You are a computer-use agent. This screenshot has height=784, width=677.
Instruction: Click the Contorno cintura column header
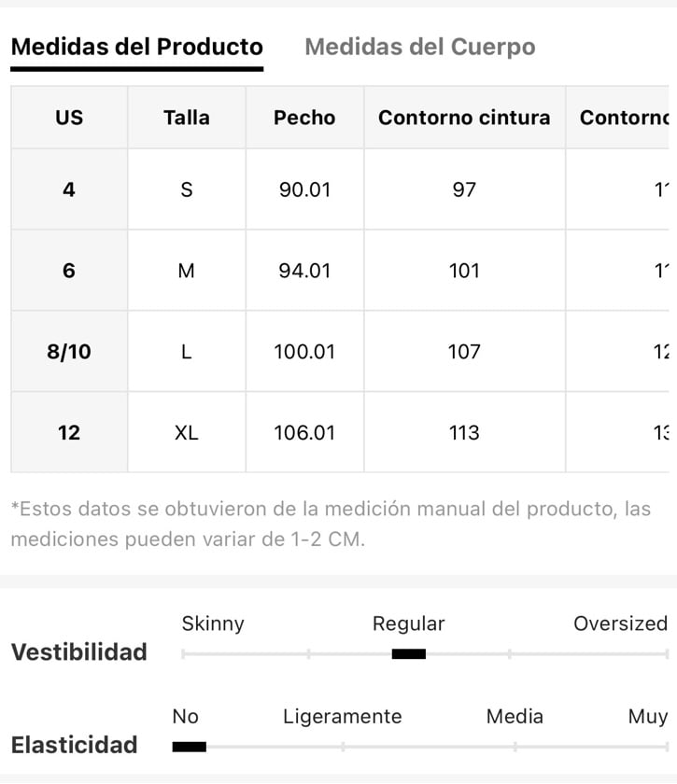[x=464, y=118]
